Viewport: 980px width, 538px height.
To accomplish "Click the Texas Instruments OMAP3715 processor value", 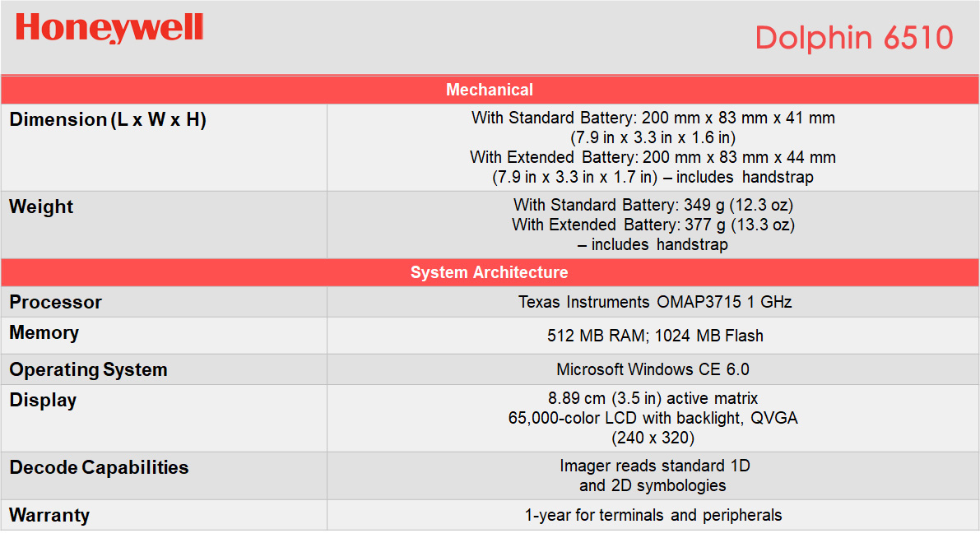I will pyautogui.click(x=654, y=302).
